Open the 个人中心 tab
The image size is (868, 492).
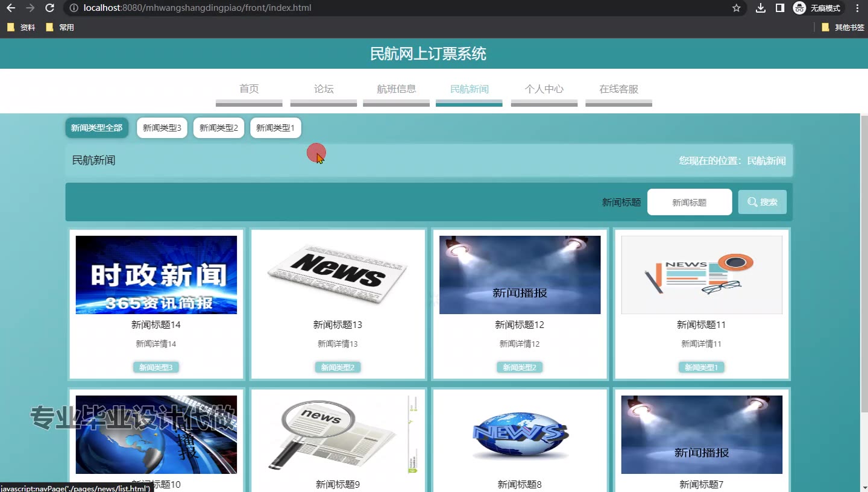(544, 89)
